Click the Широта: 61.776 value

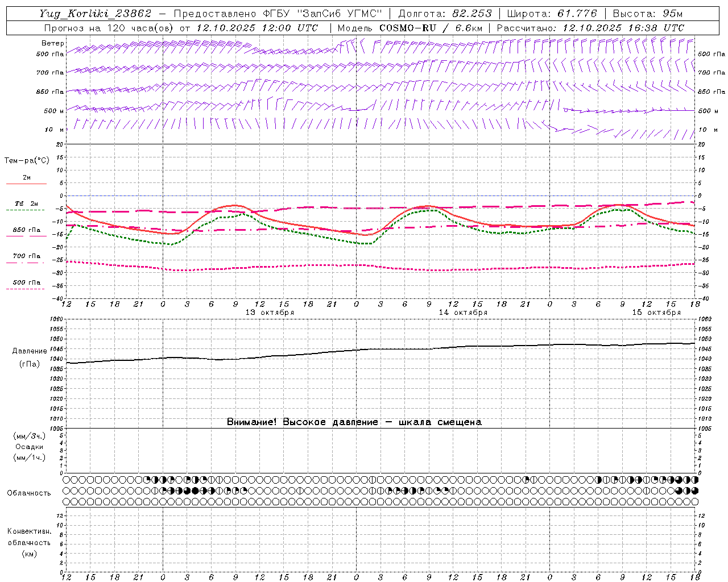point(552,14)
